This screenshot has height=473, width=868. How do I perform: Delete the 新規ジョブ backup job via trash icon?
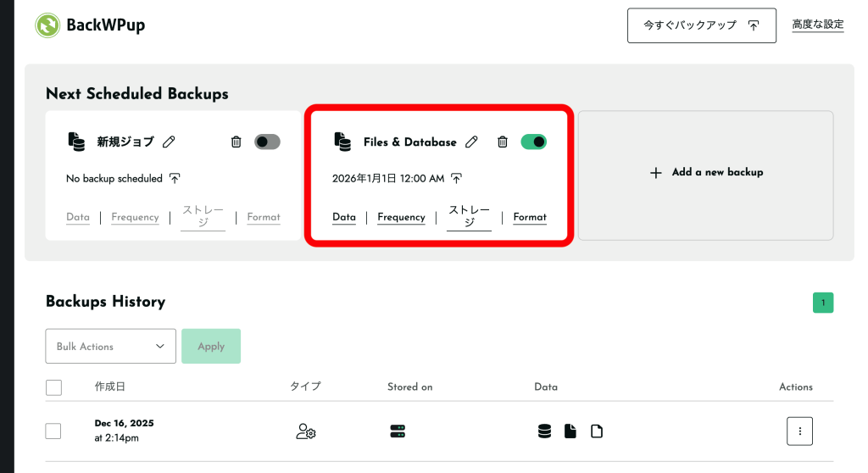[x=236, y=142]
